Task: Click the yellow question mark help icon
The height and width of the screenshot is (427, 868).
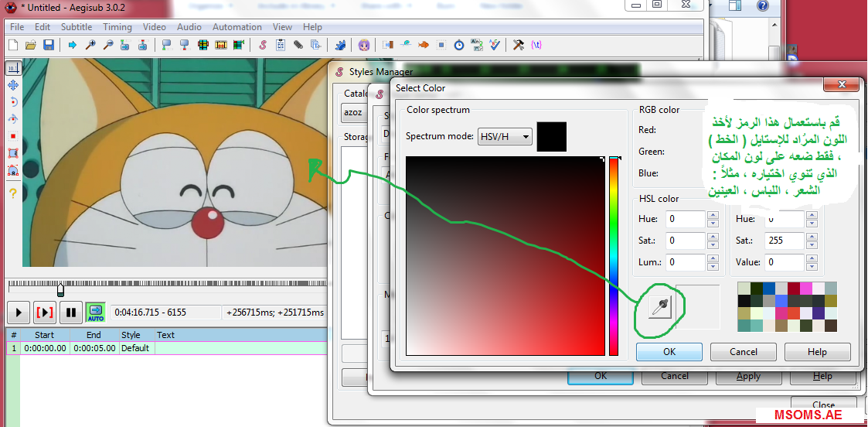Action: 12,193
